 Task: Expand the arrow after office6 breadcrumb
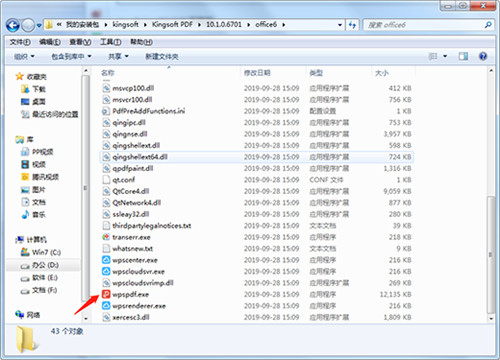pyautogui.click(x=284, y=25)
